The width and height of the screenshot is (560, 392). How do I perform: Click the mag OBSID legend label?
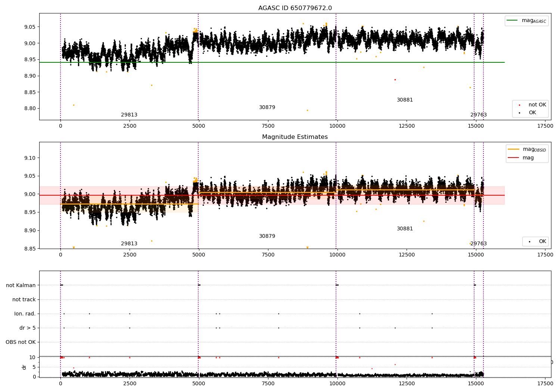point(534,150)
